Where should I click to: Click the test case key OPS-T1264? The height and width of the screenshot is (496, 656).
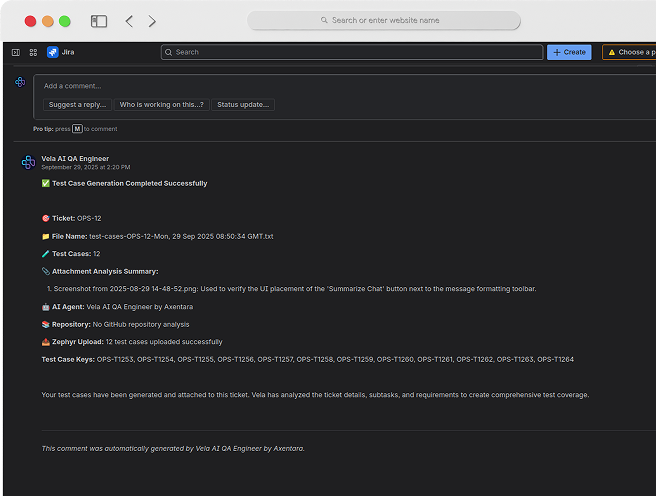(x=555, y=360)
